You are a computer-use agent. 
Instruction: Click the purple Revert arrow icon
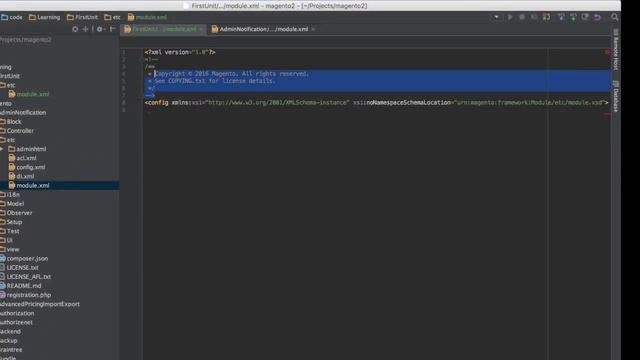click(x=597, y=17)
